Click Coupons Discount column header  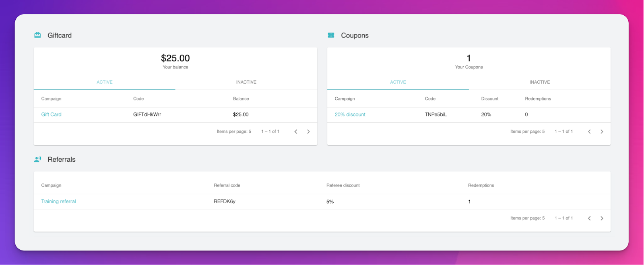tap(490, 99)
